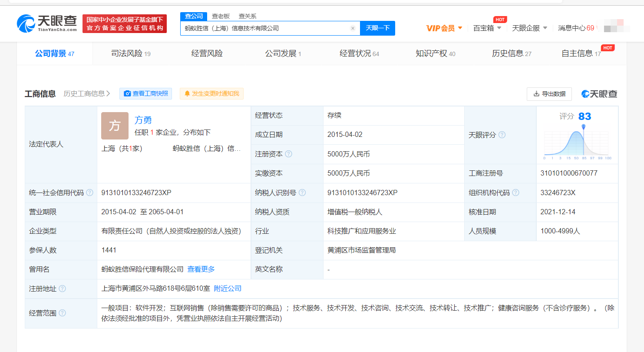Switch to 查公司 search tab
644x352 pixels.
pos(194,17)
